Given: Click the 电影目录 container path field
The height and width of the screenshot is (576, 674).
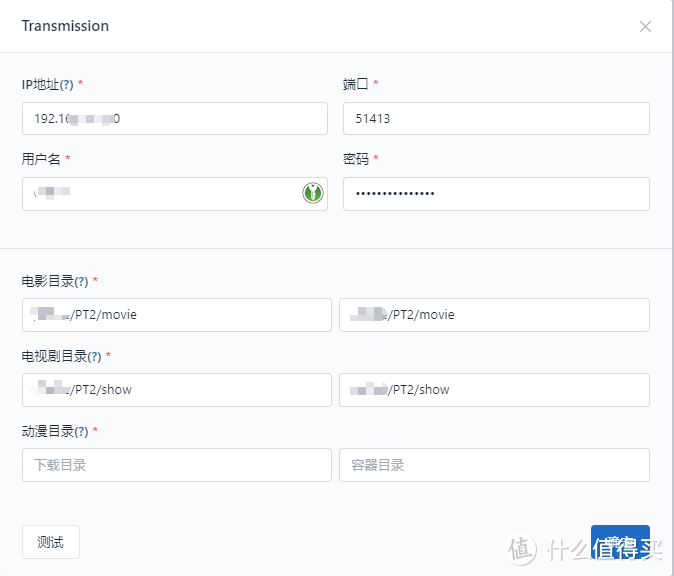Looking at the screenshot, I should tap(494, 315).
